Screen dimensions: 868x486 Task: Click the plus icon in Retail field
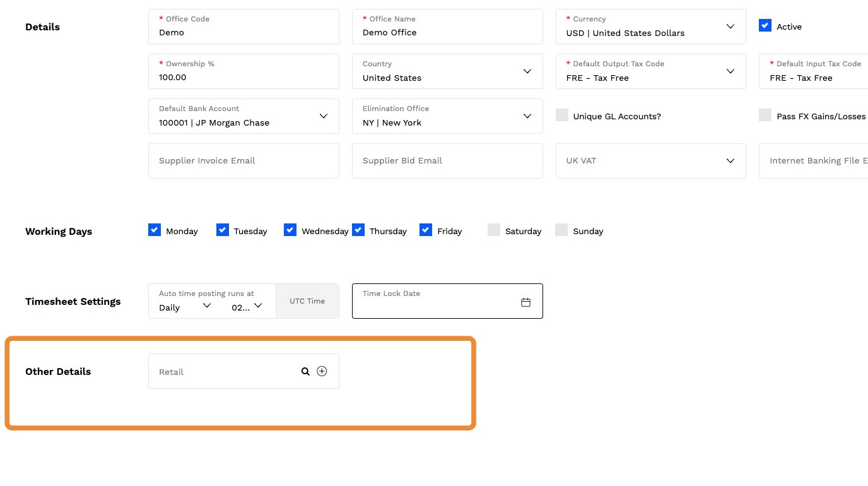tap(322, 371)
